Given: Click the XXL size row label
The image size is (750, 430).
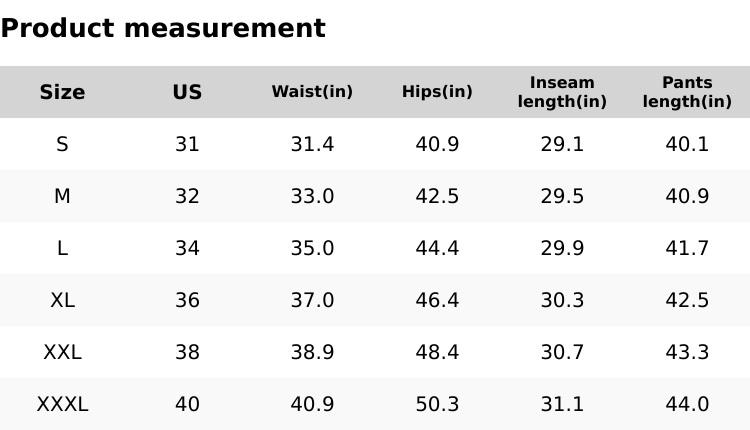Looking at the screenshot, I should pos(62,352).
